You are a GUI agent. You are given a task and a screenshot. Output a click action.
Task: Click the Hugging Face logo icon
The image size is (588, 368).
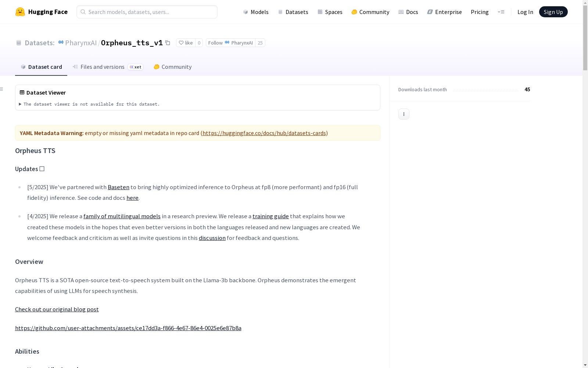[x=20, y=12]
